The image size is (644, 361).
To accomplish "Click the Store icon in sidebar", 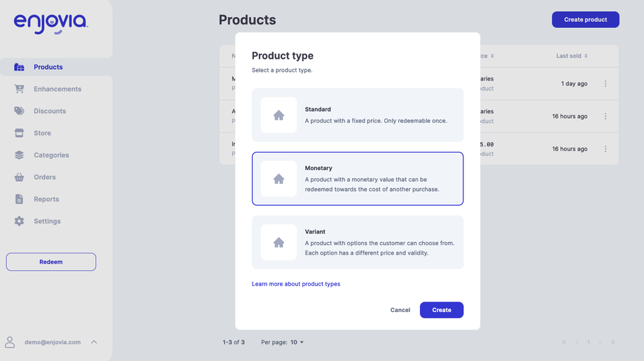I will 20,133.
